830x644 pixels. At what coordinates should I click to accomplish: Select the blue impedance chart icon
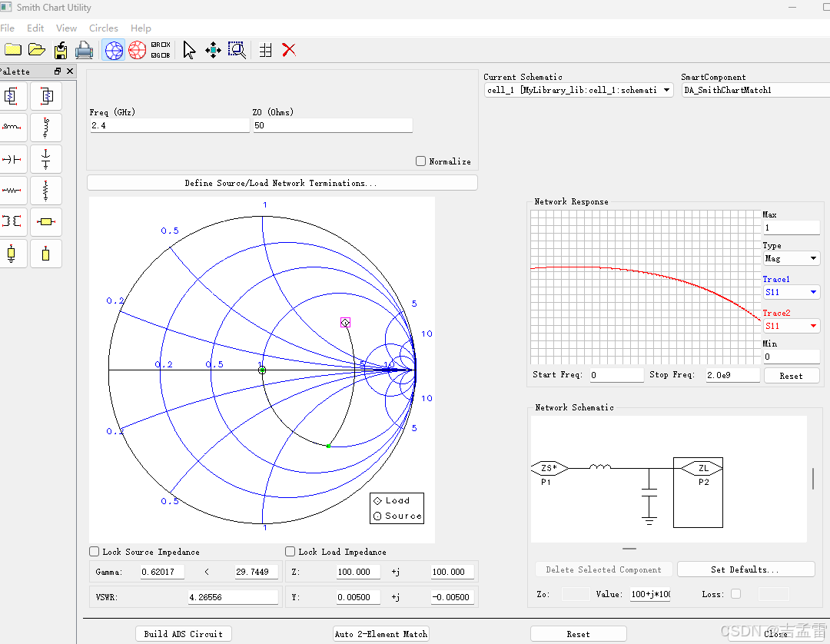click(113, 50)
